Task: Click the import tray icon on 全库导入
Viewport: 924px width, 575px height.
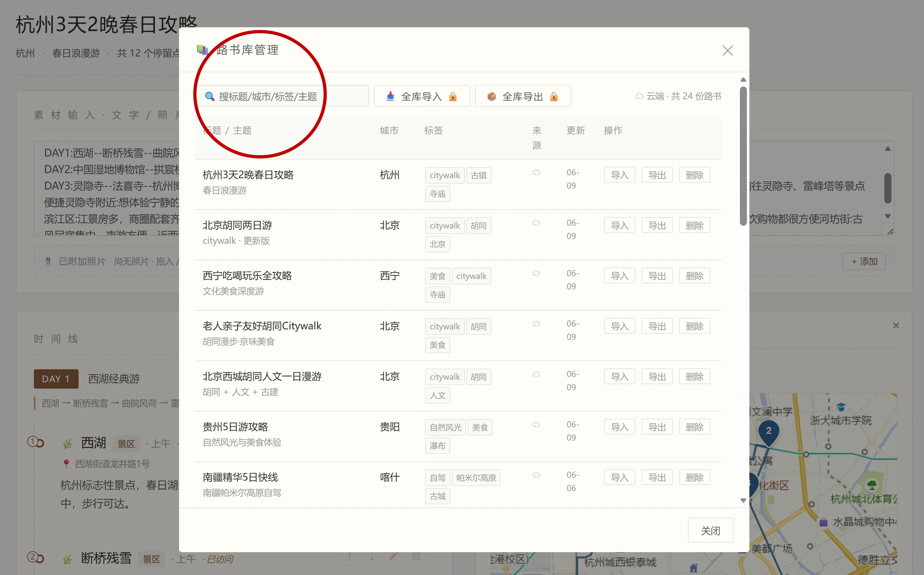Action: click(x=390, y=97)
